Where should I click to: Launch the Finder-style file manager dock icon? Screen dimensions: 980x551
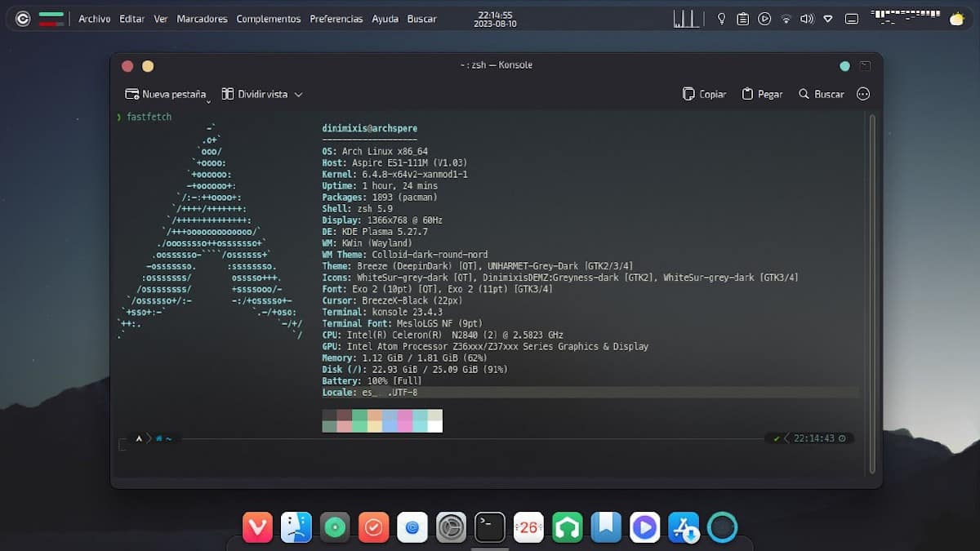tap(296, 528)
